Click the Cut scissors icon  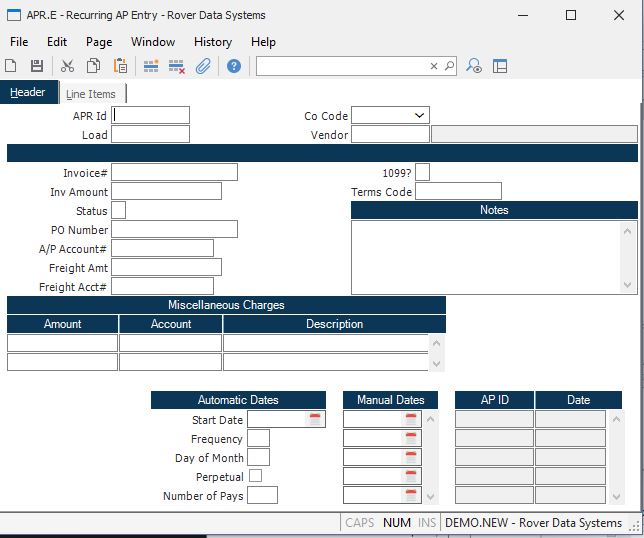(x=68, y=66)
